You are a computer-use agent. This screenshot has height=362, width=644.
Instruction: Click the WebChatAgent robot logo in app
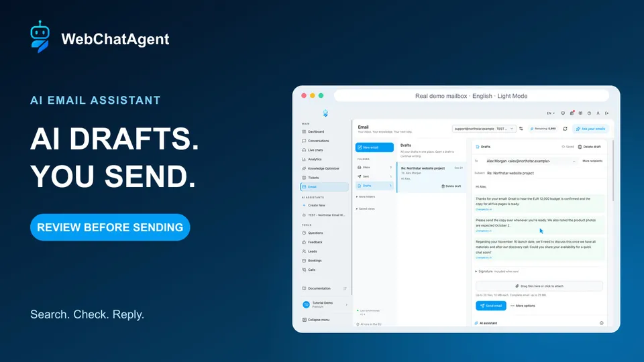325,113
